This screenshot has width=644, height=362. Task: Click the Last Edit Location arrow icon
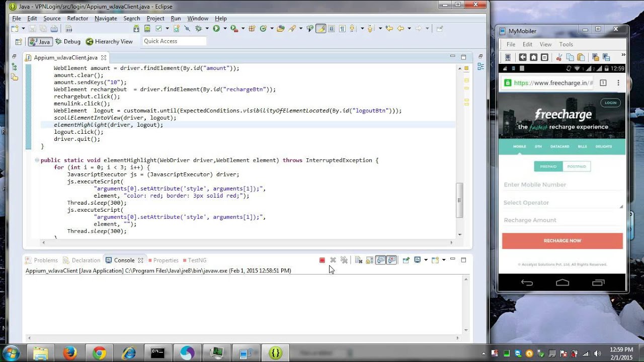click(389, 29)
